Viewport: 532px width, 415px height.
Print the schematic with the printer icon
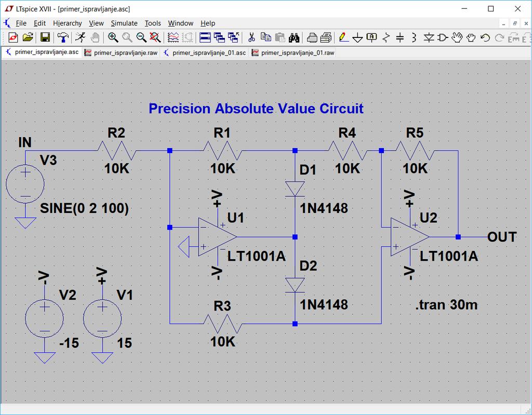tap(326, 37)
